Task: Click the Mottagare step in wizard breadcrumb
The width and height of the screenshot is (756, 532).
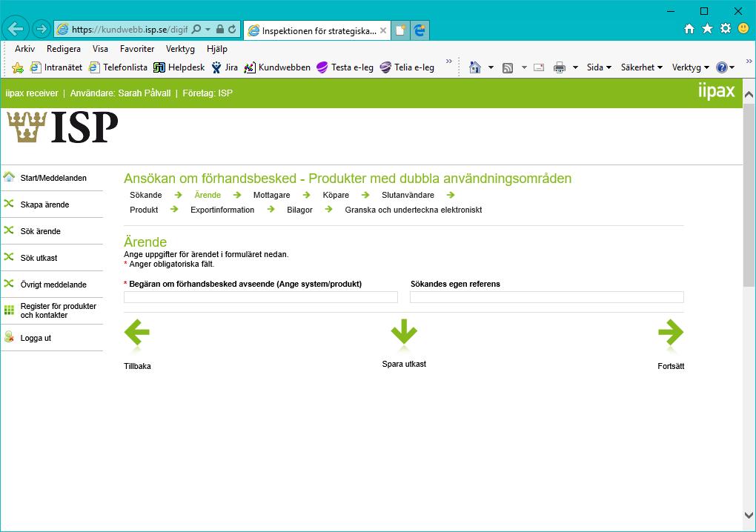Action: tap(271, 195)
